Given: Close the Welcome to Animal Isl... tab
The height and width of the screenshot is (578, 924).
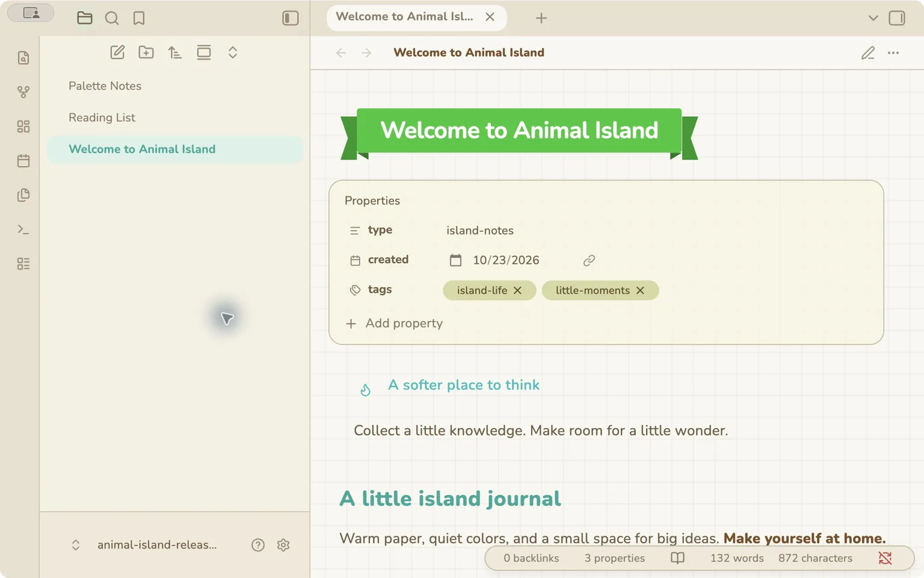Looking at the screenshot, I should 490,17.
